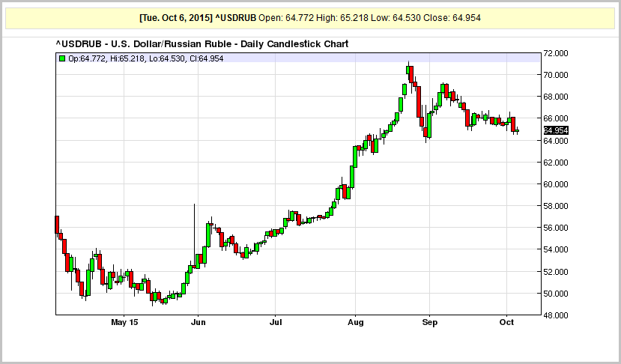Viewport: 621px width, 364px height.
Task: Click the legend text 'Hi:65.218'
Action: point(127,58)
